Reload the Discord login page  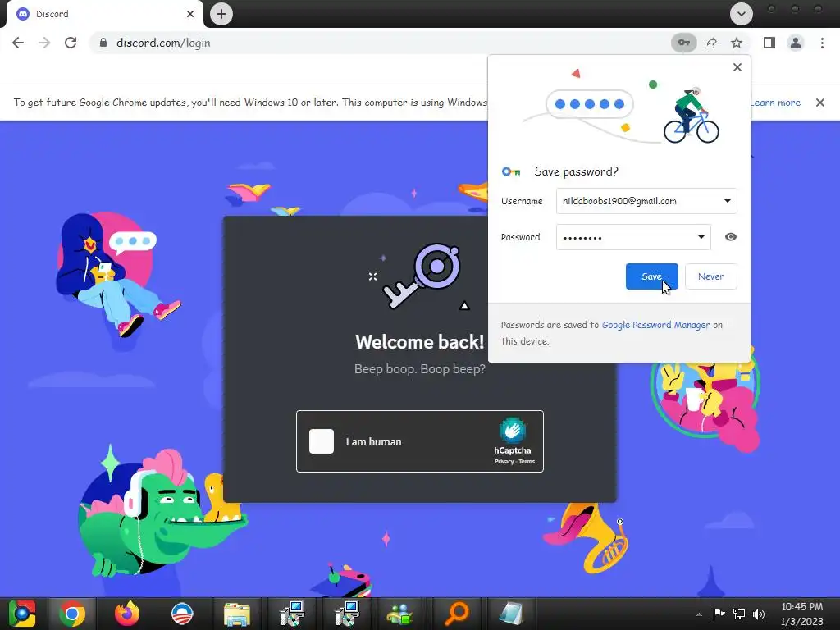click(71, 43)
